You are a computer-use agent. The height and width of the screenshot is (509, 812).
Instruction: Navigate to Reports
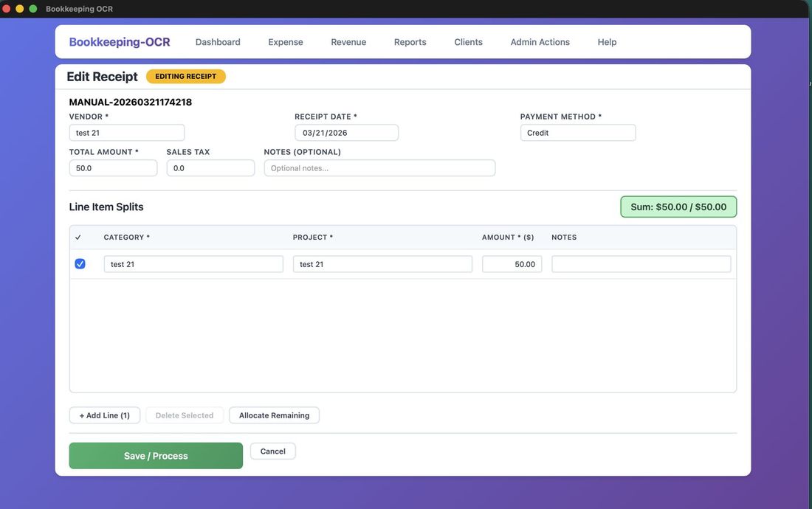[x=410, y=42]
